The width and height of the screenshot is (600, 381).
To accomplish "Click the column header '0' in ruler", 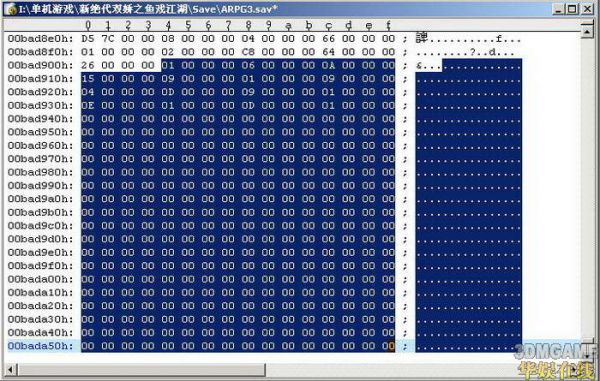I will (88, 25).
